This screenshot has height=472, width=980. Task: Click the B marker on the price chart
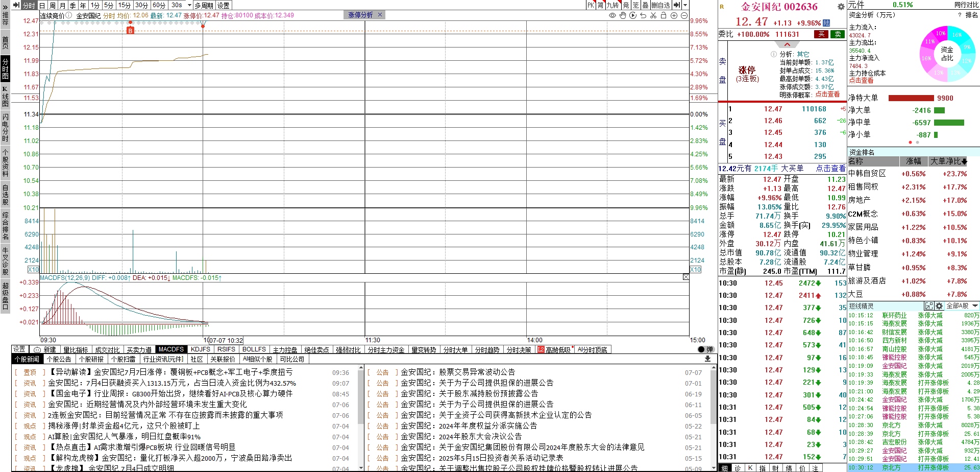[130, 31]
